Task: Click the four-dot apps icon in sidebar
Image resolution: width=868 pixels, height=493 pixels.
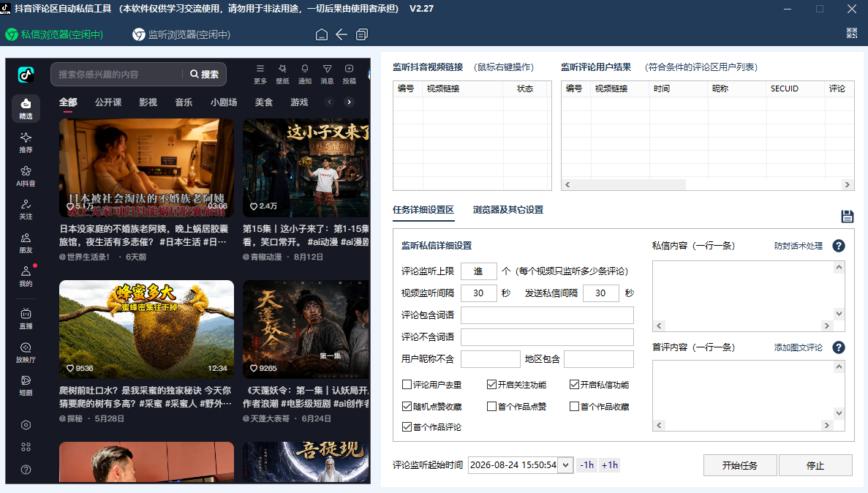Action: pos(26,447)
